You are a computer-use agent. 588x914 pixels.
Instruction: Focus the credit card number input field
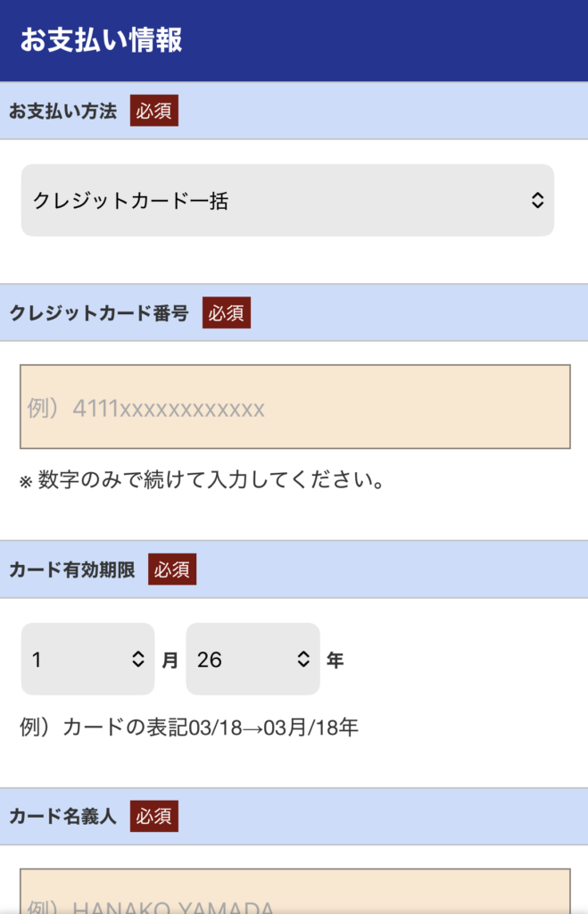294,407
